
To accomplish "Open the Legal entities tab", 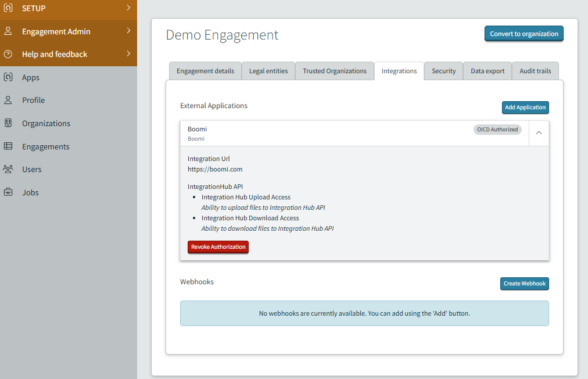I will click(x=268, y=71).
